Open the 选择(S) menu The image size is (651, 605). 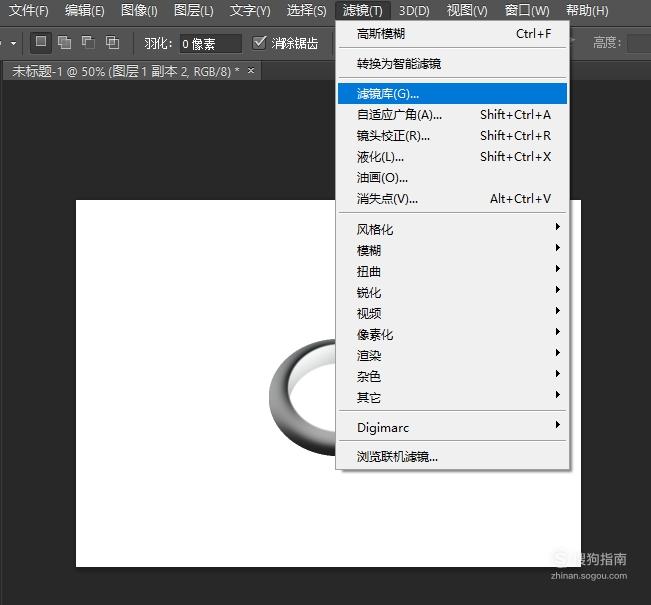(306, 10)
